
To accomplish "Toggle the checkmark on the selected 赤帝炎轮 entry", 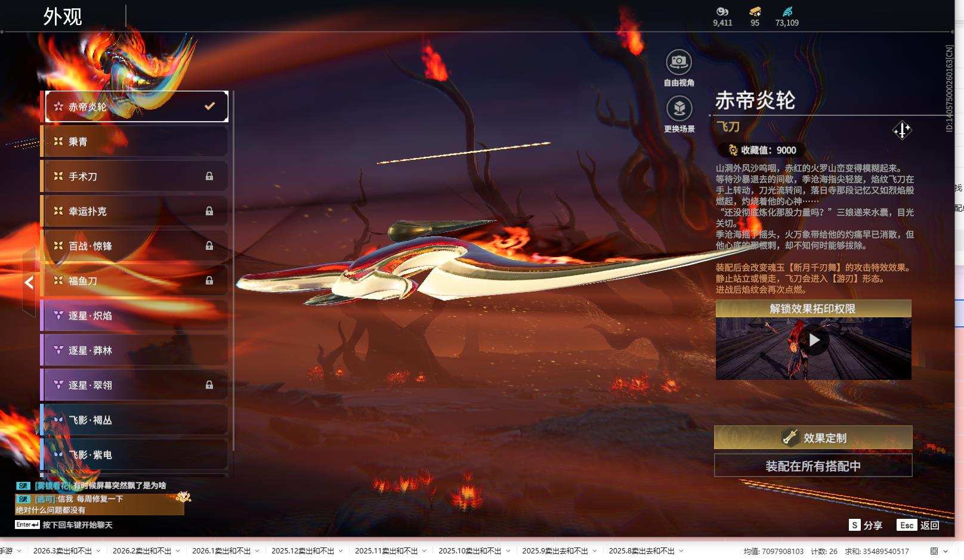I will 209,106.
